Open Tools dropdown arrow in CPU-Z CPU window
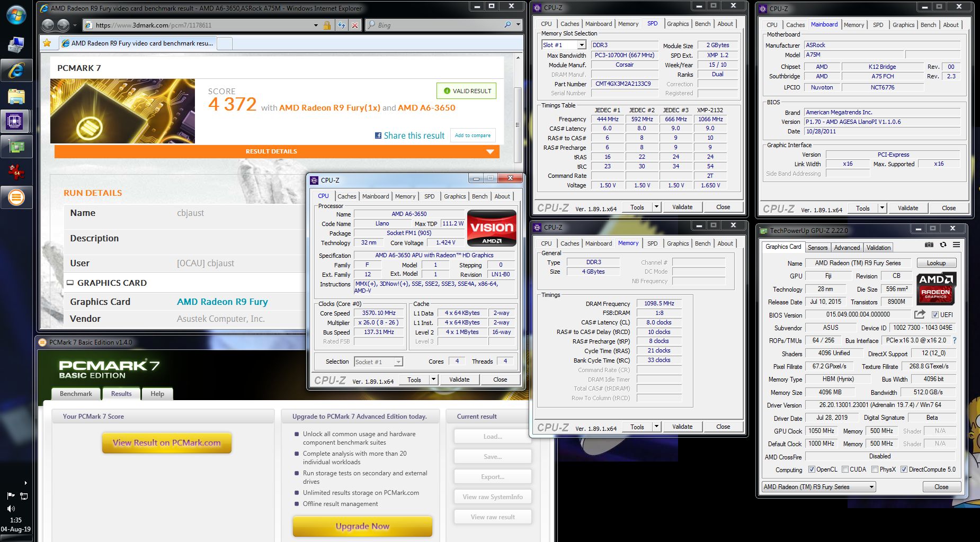 (433, 380)
